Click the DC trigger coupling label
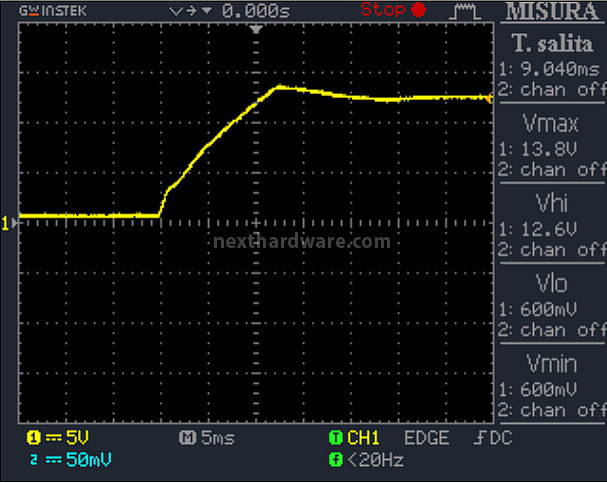Image resolution: width=607 pixels, height=483 pixels. pyautogui.click(x=501, y=438)
